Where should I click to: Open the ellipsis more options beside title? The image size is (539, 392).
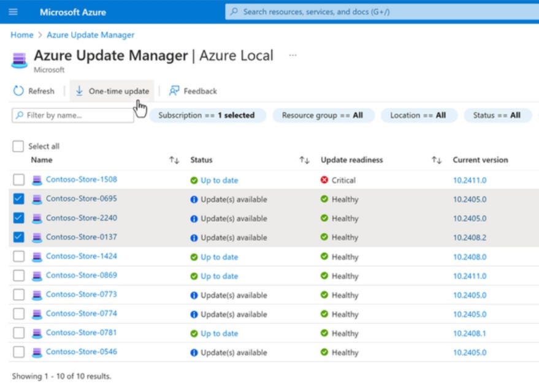coord(292,55)
